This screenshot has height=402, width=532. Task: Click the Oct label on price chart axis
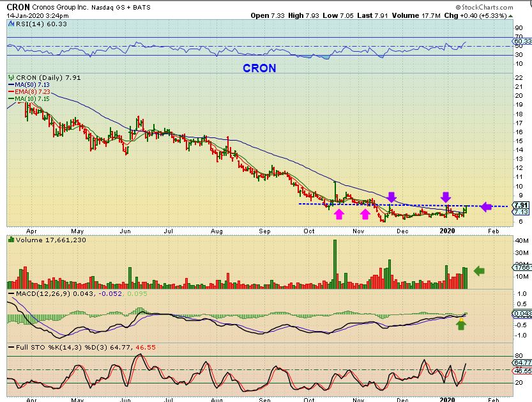point(308,231)
